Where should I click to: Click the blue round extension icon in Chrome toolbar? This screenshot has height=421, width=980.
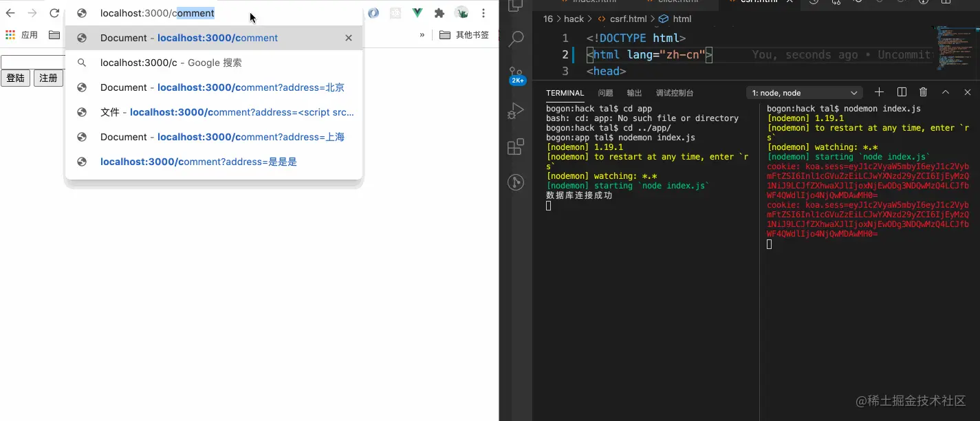[x=373, y=13]
